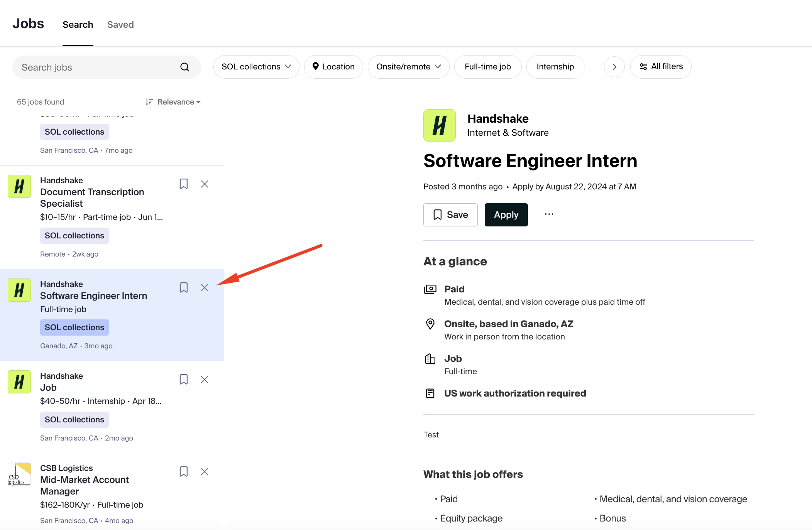Click 'Equity package' benefit text
The image size is (812, 530).
coord(471,518)
